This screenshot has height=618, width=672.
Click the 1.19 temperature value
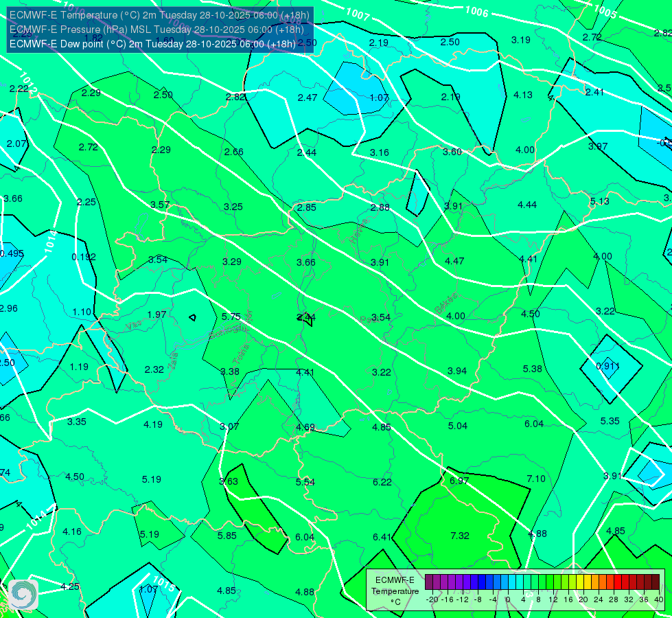coord(79,367)
